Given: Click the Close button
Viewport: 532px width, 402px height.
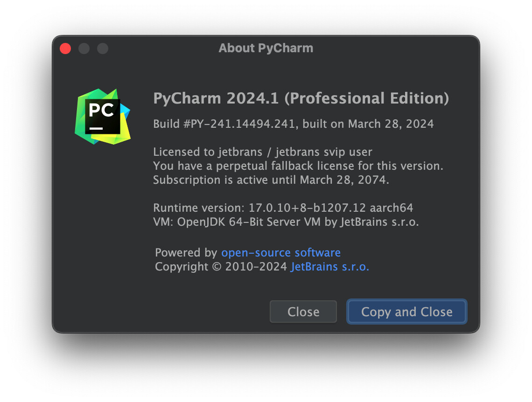Looking at the screenshot, I should pyautogui.click(x=303, y=312).
